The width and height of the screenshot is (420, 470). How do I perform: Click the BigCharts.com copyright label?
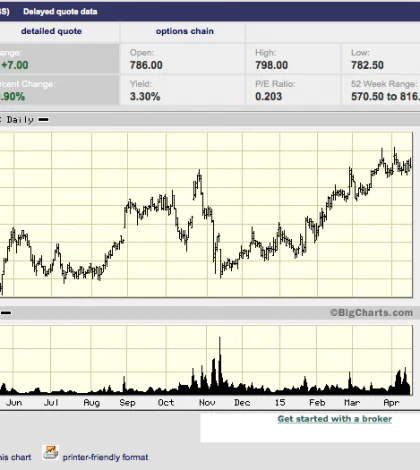click(x=371, y=313)
